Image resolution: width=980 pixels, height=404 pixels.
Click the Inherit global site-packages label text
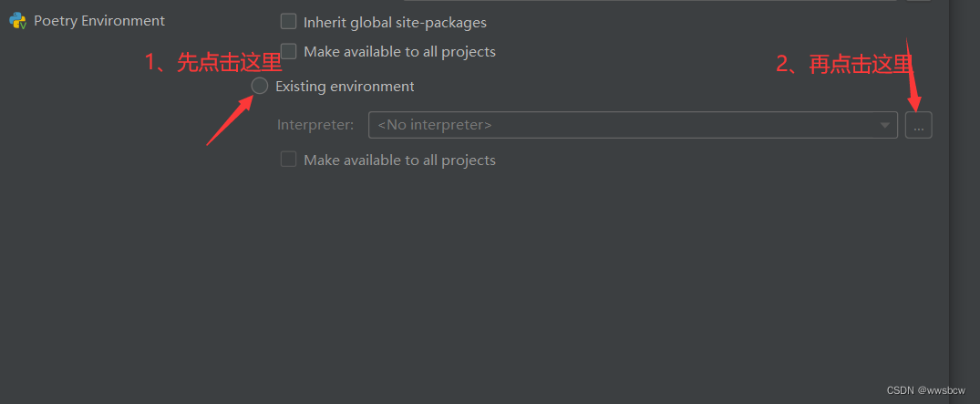pyautogui.click(x=395, y=23)
